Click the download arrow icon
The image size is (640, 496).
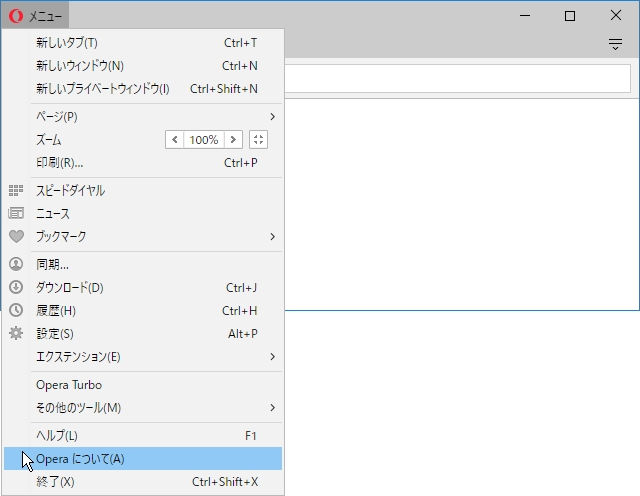[16, 287]
